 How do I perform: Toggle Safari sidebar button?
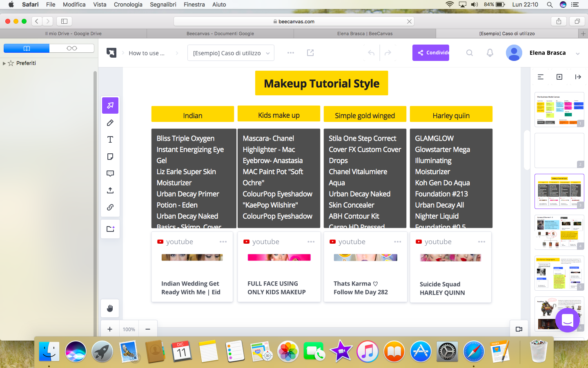64,21
